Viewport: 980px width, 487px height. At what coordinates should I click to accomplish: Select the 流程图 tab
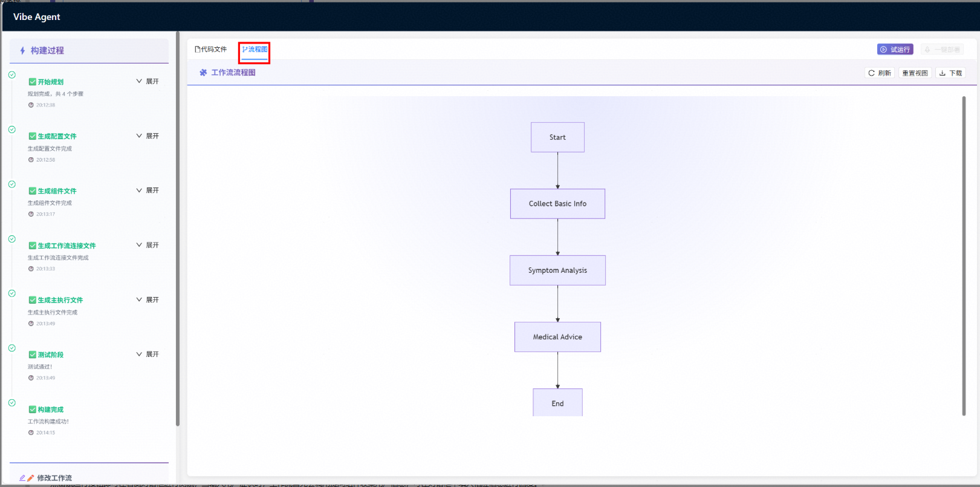tap(255, 50)
